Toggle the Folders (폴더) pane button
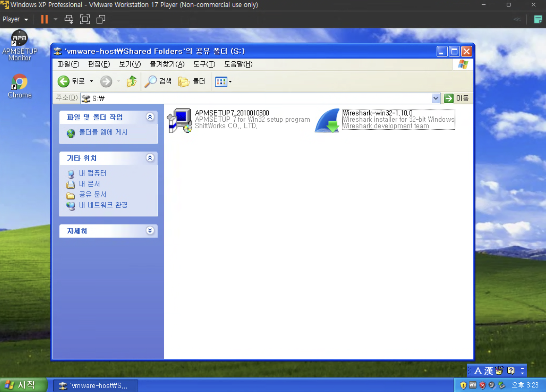 [x=192, y=81]
